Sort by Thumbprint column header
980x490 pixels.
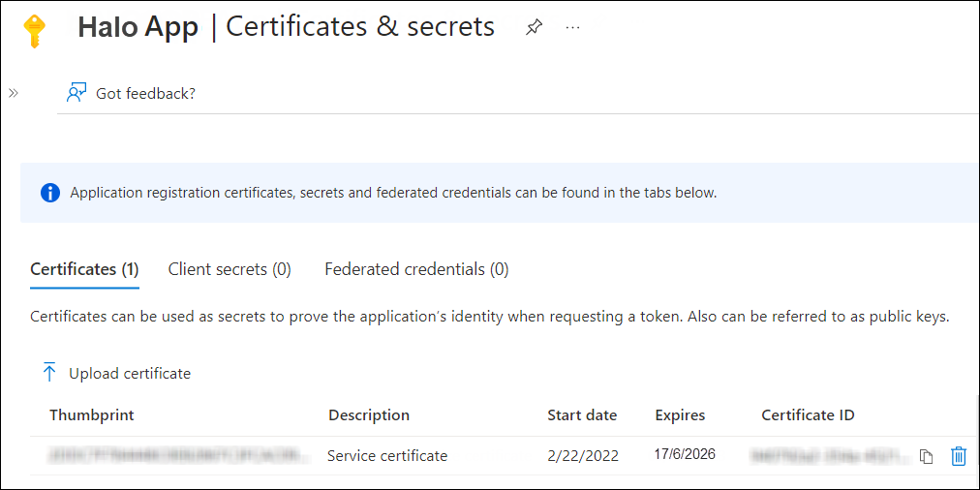92,415
